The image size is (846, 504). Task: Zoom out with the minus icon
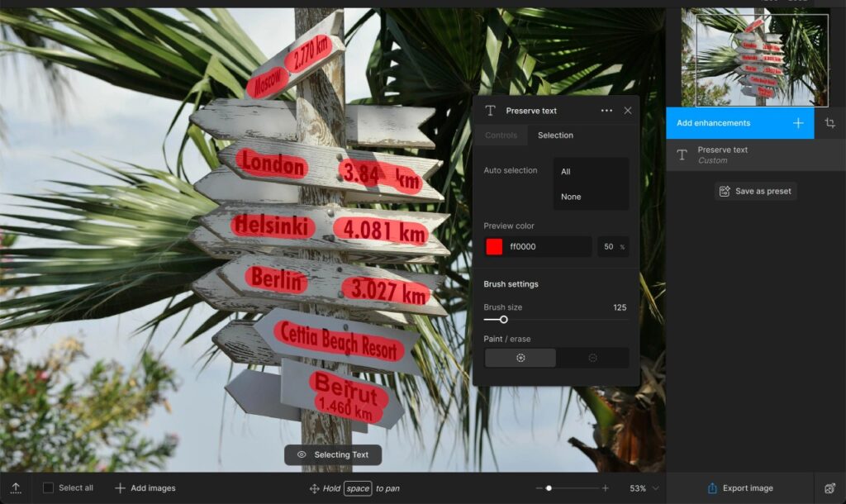pos(539,488)
